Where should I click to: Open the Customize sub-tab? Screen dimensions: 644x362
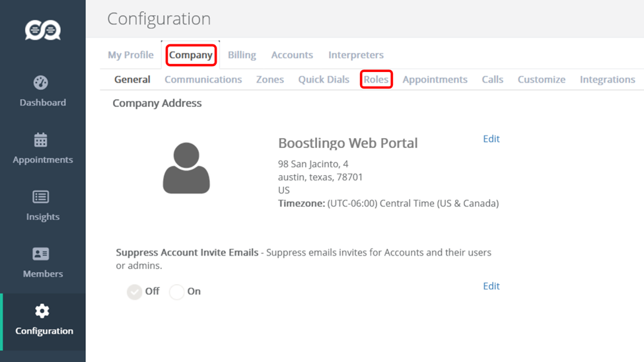point(542,79)
